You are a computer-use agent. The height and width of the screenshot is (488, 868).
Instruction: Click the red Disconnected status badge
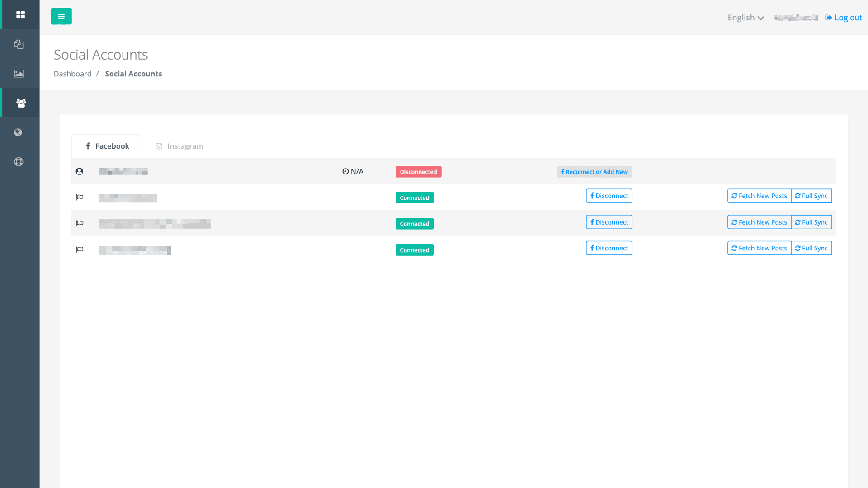click(x=418, y=172)
